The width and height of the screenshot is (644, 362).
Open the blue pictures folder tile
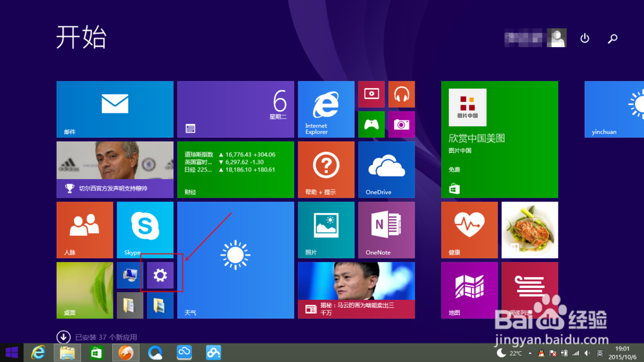tap(160, 305)
